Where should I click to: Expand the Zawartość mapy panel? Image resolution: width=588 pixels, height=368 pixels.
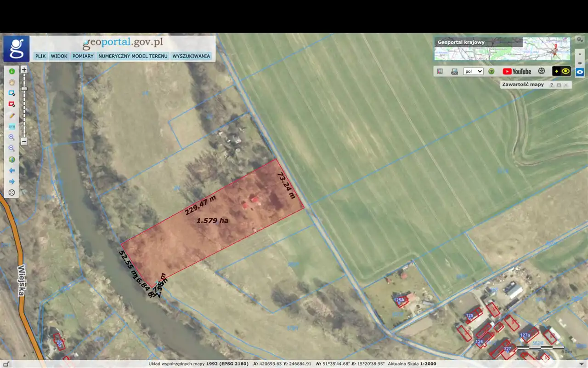(559, 85)
